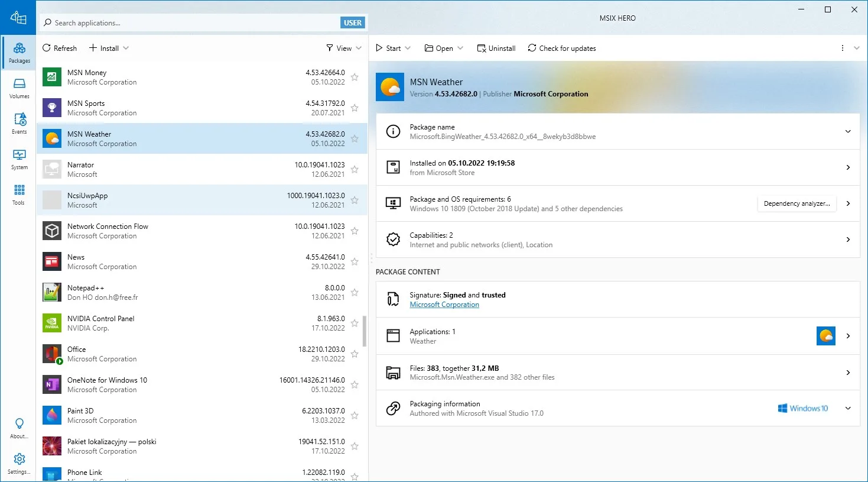
Task: Star the MSN Money package
Action: tap(355, 77)
